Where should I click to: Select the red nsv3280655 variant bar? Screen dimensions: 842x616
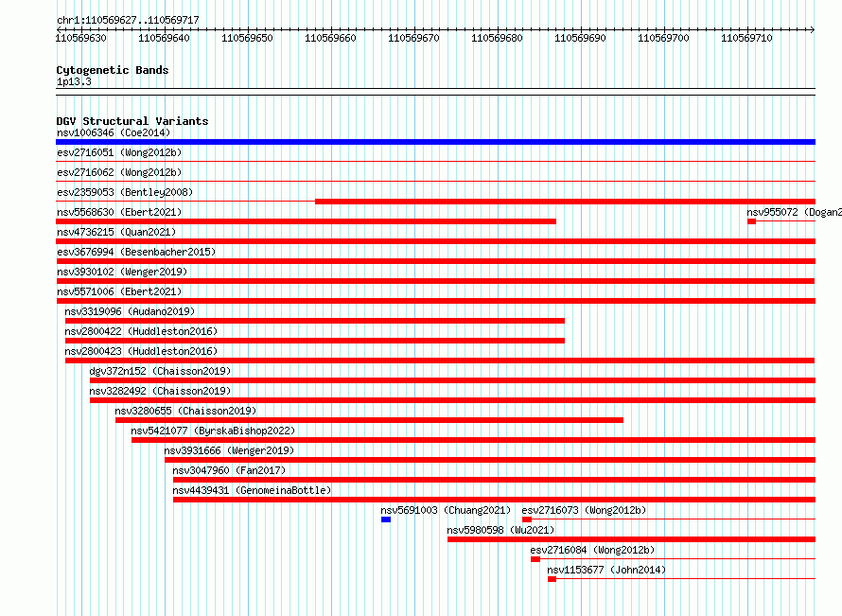[370, 420]
